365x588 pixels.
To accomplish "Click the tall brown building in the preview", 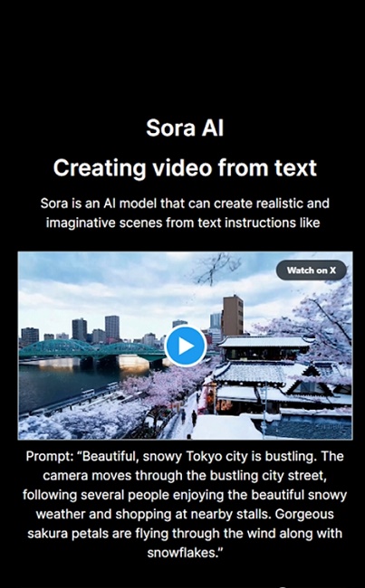I will point(233,316).
